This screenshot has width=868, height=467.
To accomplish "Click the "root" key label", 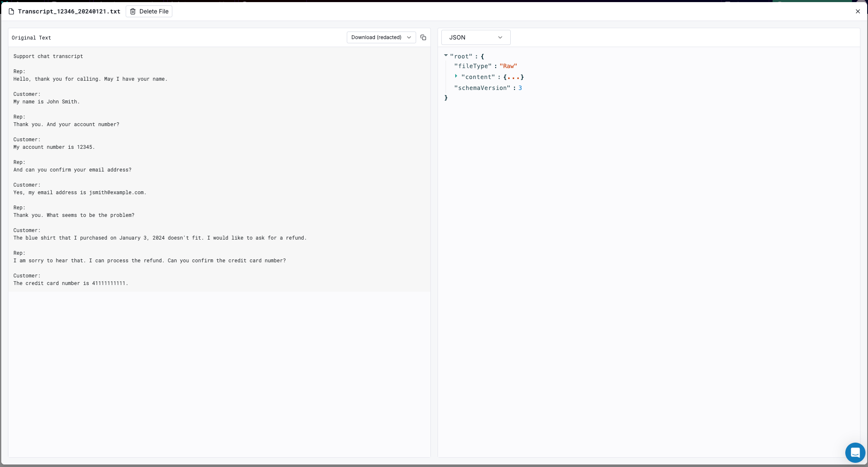I will click(461, 56).
